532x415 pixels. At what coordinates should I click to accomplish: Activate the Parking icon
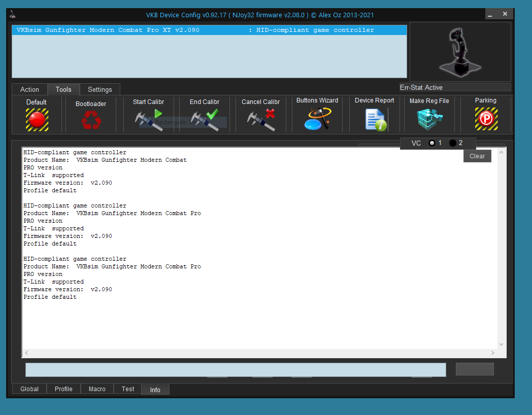pyautogui.click(x=486, y=119)
